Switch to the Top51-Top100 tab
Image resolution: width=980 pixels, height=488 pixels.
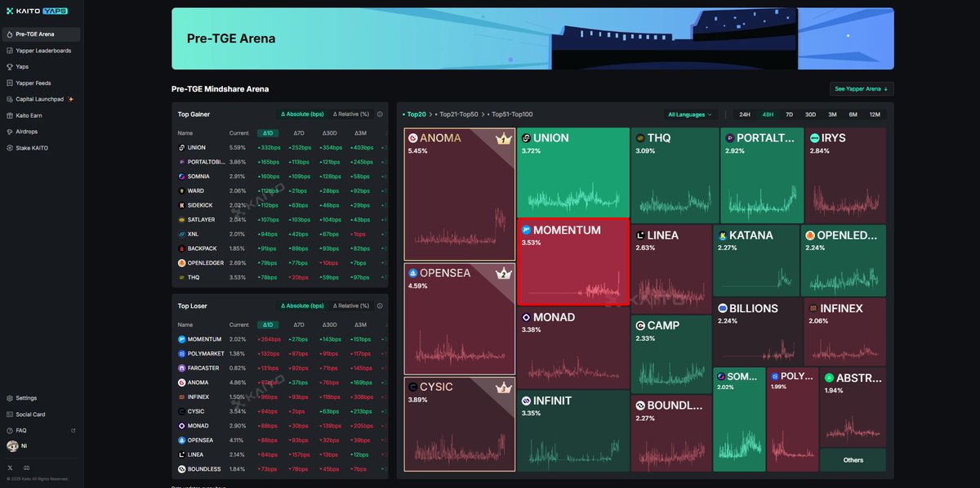(510, 114)
